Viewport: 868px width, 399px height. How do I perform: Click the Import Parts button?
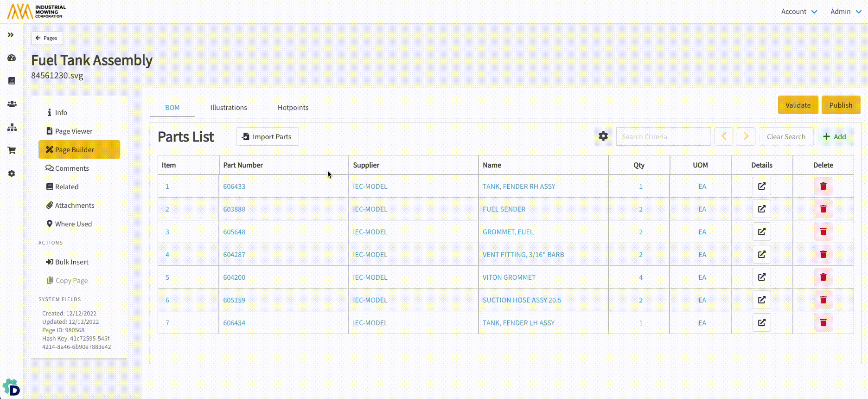click(267, 137)
